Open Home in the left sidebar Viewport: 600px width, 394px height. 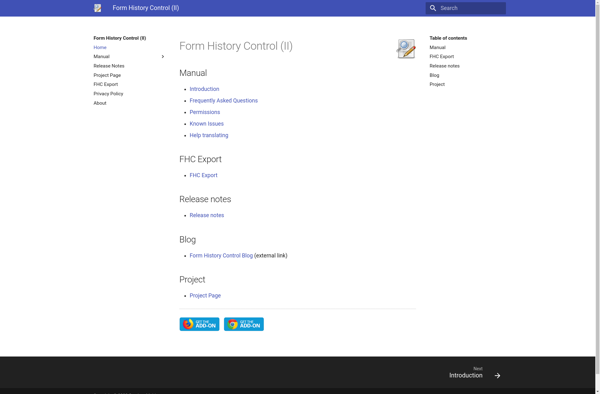click(100, 47)
